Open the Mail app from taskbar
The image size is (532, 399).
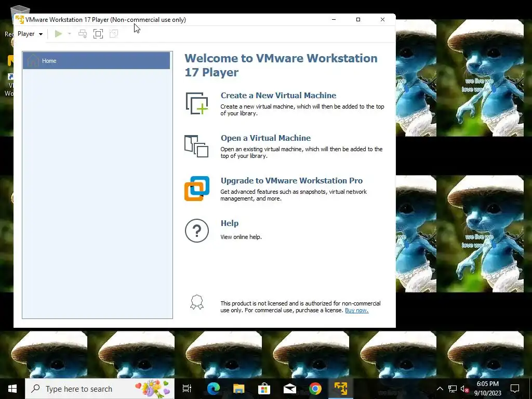coord(290,389)
